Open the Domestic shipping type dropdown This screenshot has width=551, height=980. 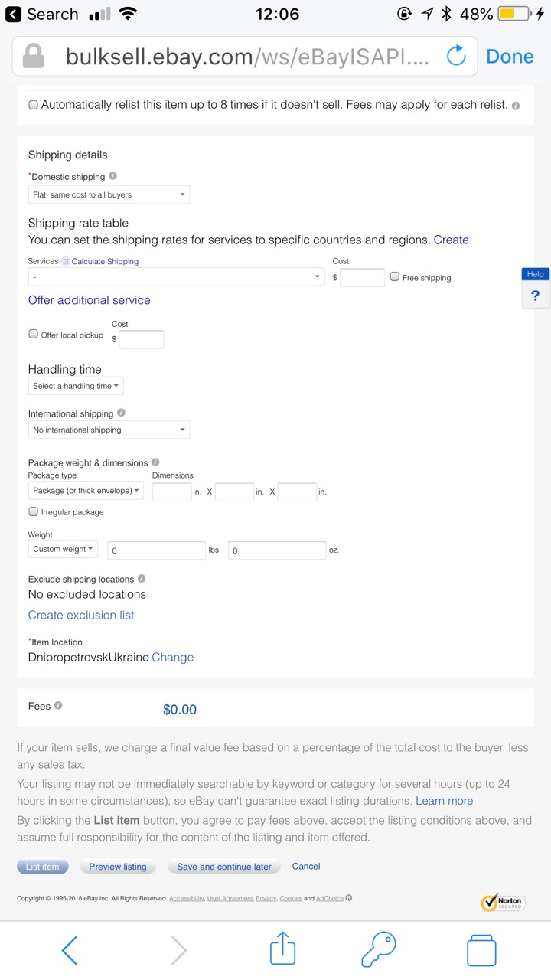(x=109, y=194)
